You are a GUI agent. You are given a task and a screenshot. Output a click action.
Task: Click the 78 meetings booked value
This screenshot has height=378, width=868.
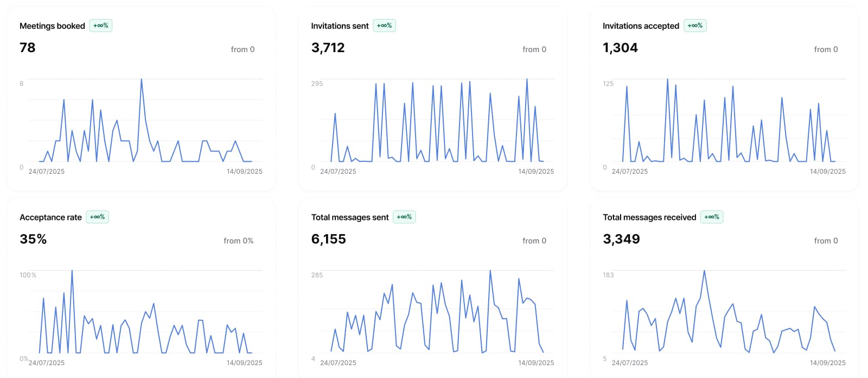coord(28,48)
